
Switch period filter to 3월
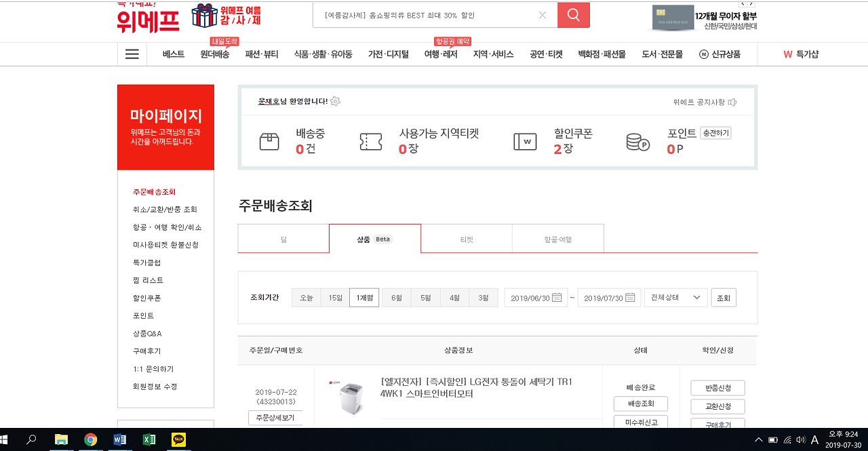point(484,297)
